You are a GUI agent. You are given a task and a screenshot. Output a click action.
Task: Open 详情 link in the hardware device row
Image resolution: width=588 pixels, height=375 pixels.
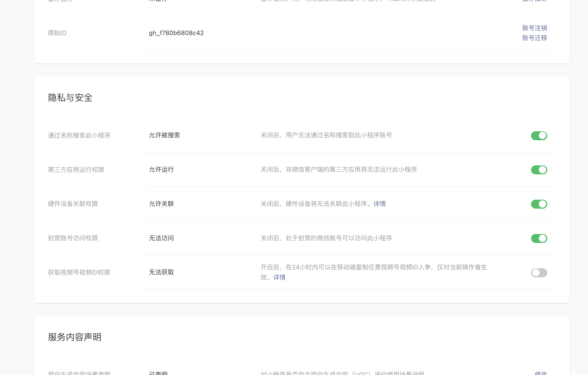point(379,204)
